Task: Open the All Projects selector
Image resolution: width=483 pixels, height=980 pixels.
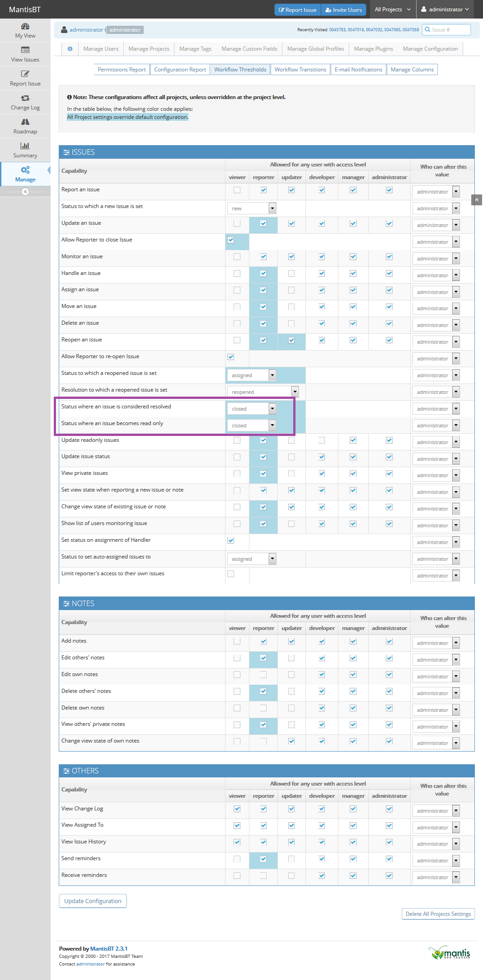Action: point(392,9)
